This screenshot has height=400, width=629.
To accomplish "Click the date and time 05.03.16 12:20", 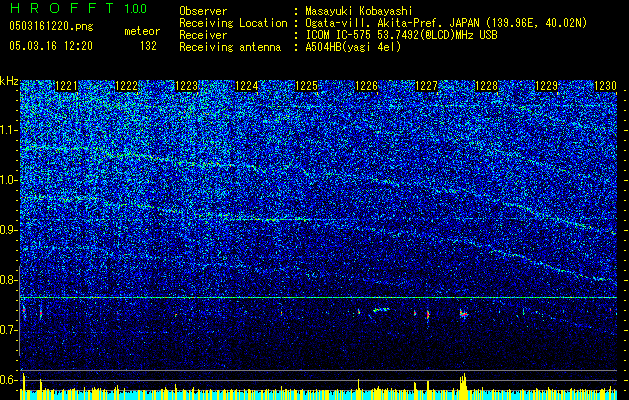I will coord(51,46).
